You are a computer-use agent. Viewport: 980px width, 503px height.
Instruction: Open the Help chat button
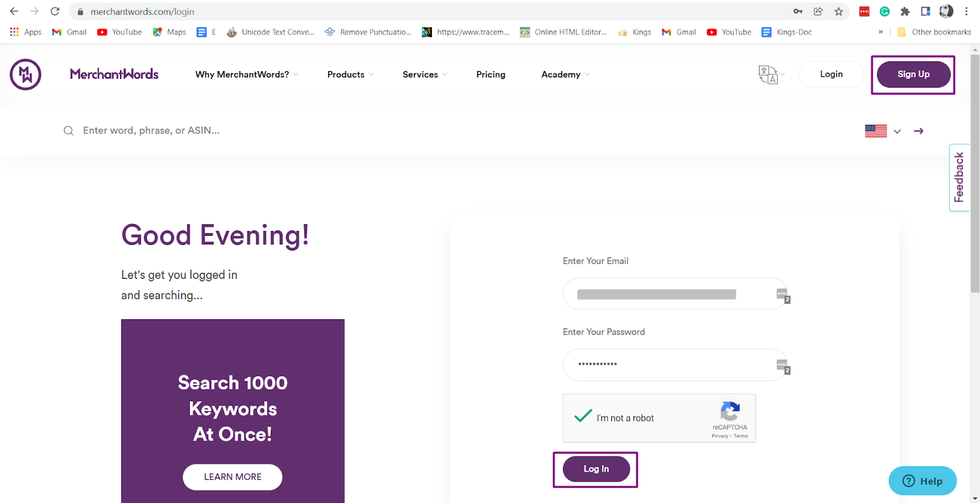[x=922, y=481]
